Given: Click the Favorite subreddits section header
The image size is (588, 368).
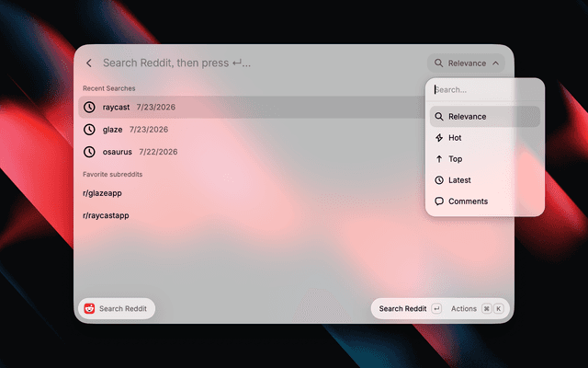Looking at the screenshot, I should pyautogui.click(x=112, y=174).
